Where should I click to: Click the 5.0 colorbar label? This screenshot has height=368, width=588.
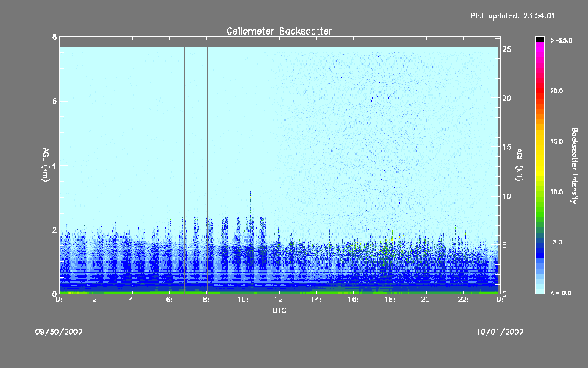click(558, 243)
